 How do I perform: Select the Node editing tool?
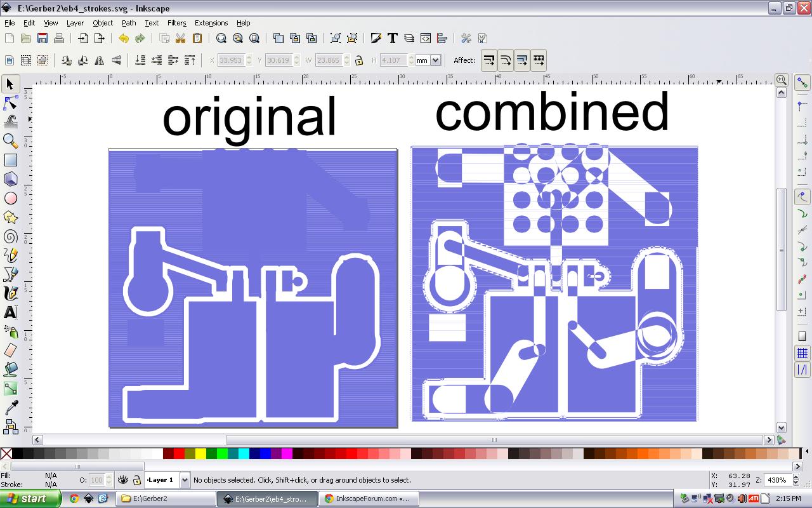coord(10,104)
